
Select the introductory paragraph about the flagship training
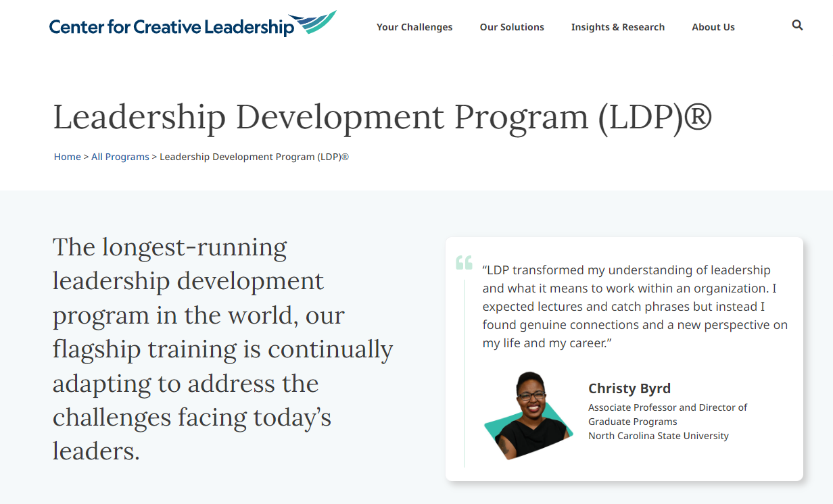pos(222,349)
